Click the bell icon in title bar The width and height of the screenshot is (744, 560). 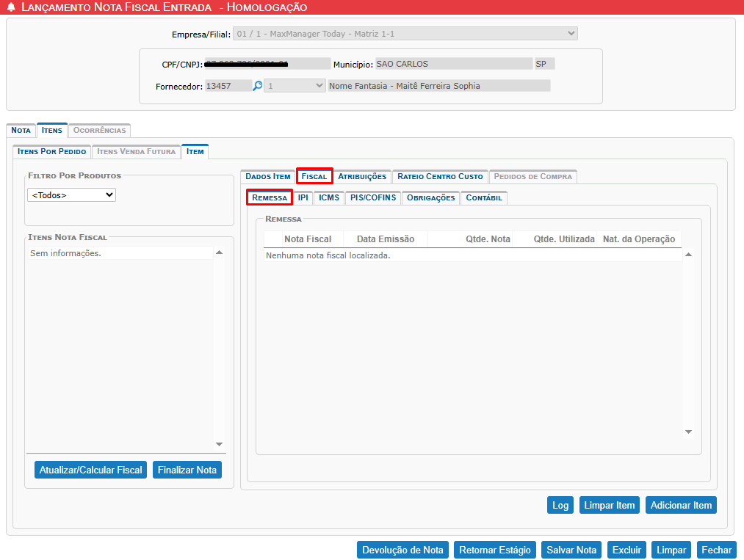[x=10, y=7]
